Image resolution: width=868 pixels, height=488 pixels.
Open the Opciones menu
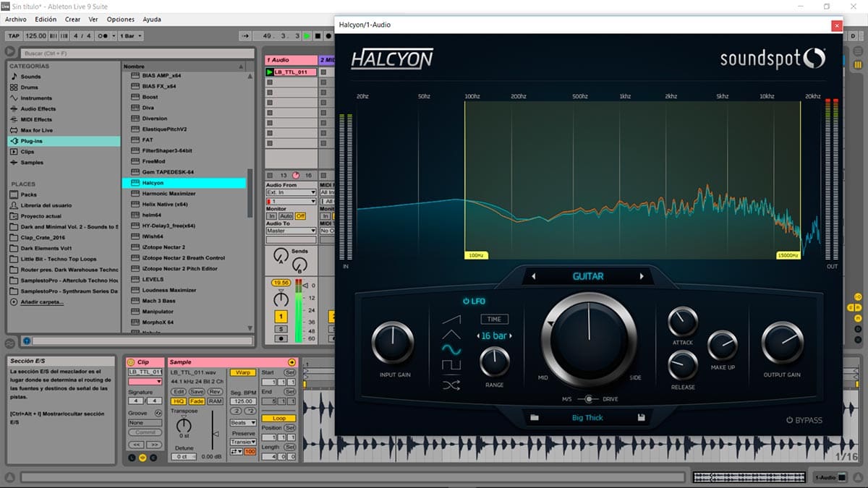coord(121,19)
